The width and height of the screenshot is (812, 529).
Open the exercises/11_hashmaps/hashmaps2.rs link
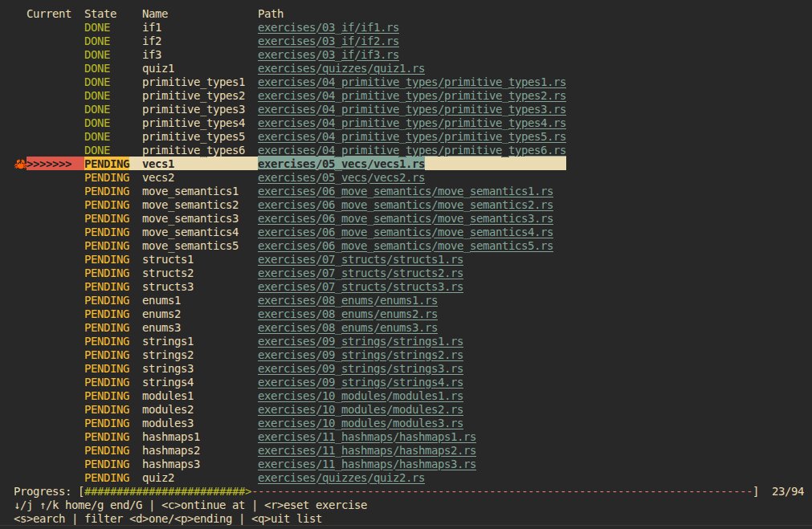click(366, 450)
